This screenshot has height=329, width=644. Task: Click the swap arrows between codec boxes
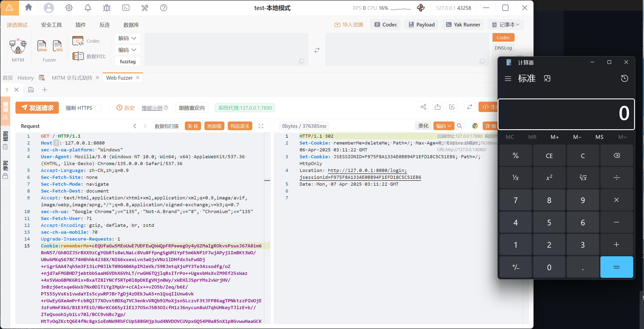click(317, 50)
